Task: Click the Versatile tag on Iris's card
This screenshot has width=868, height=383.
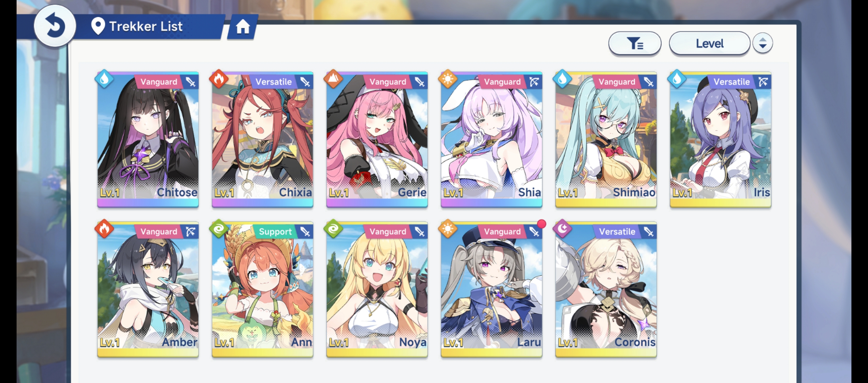Action: click(731, 82)
